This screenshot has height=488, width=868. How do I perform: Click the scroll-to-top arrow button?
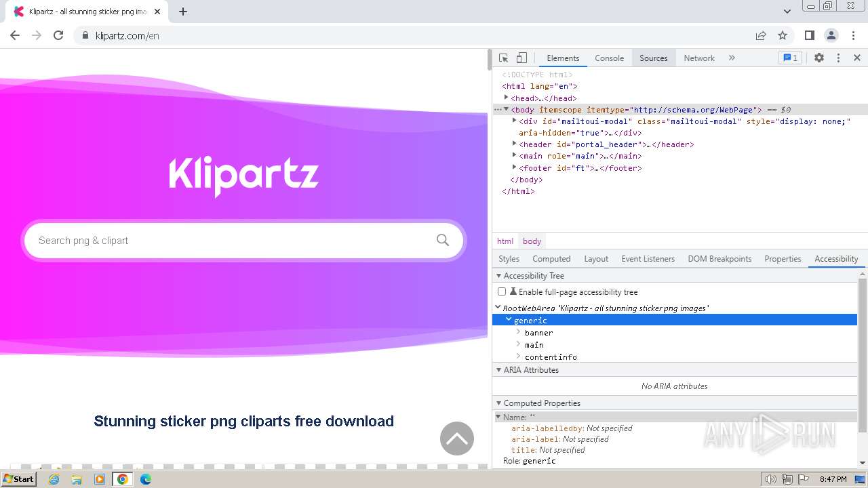point(457,439)
